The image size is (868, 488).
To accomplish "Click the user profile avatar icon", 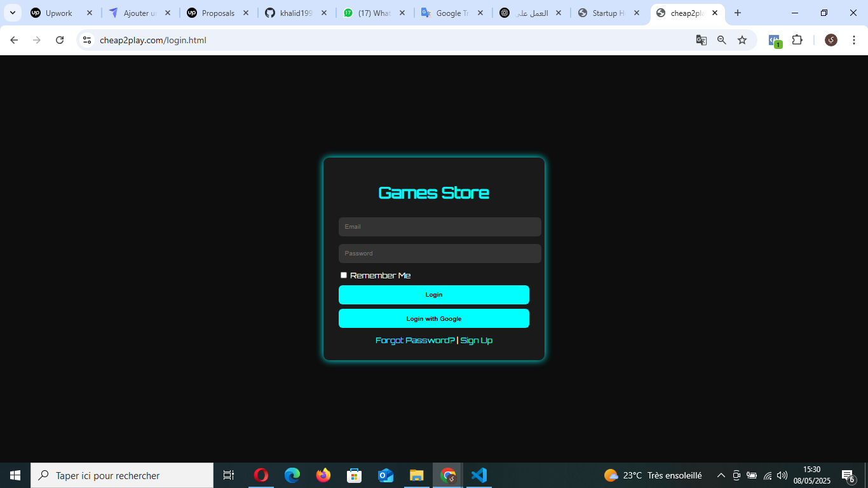I will (831, 40).
